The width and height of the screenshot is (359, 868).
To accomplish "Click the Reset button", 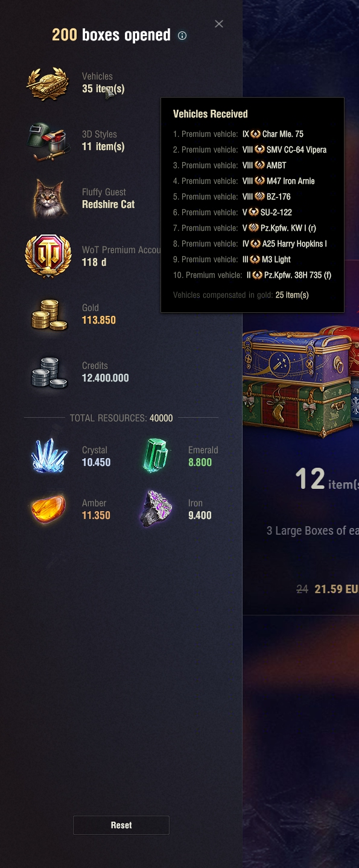I will 121,825.
